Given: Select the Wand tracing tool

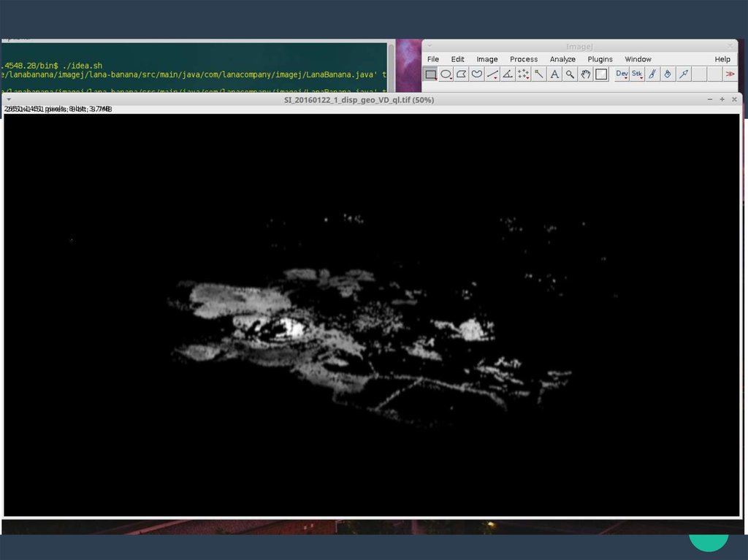Looking at the screenshot, I should click(x=539, y=74).
